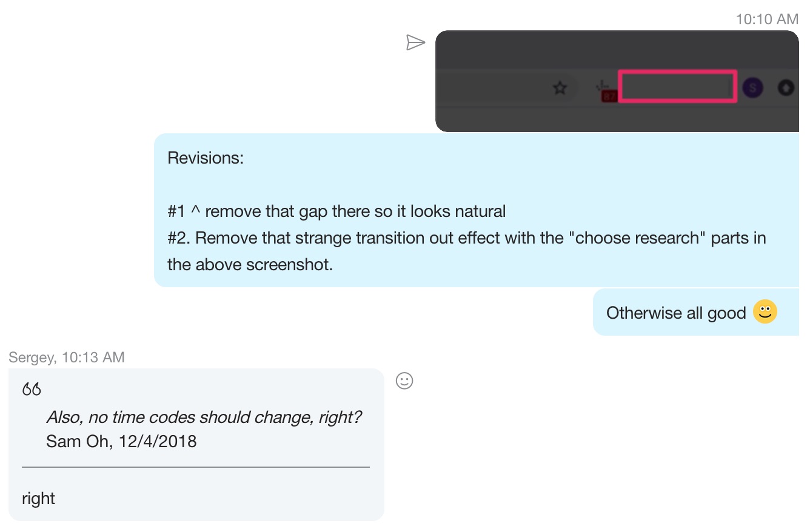Screen dimensions: 810x532
Task: Click the forward arrow next to the screenshot
Action: tap(416, 42)
